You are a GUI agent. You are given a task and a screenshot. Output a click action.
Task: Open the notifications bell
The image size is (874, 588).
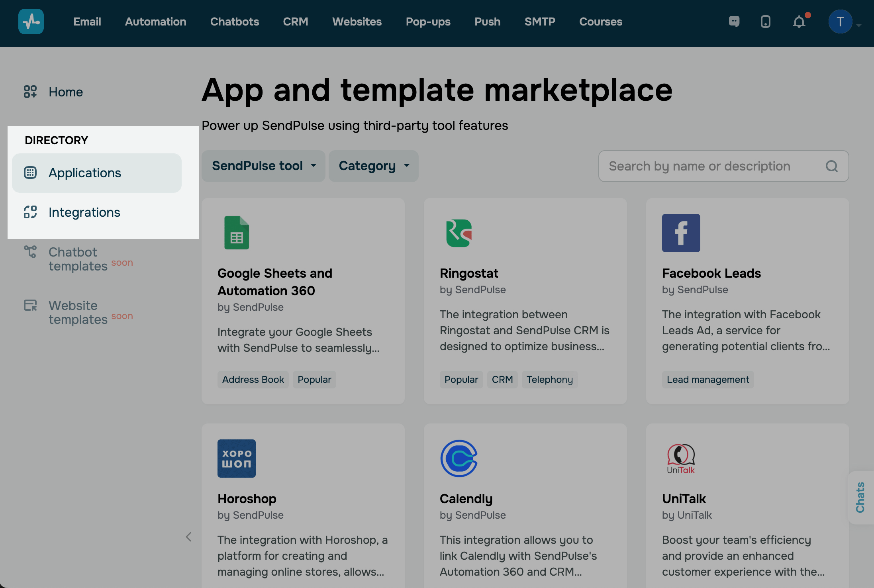tap(799, 22)
